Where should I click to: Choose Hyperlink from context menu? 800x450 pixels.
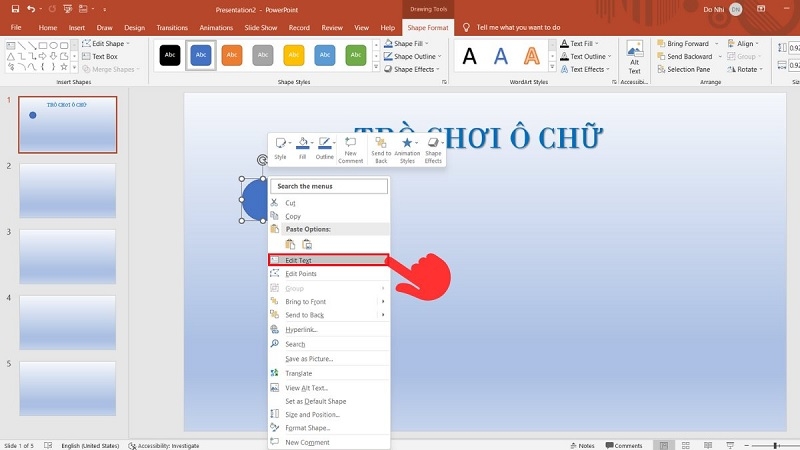pos(329,330)
